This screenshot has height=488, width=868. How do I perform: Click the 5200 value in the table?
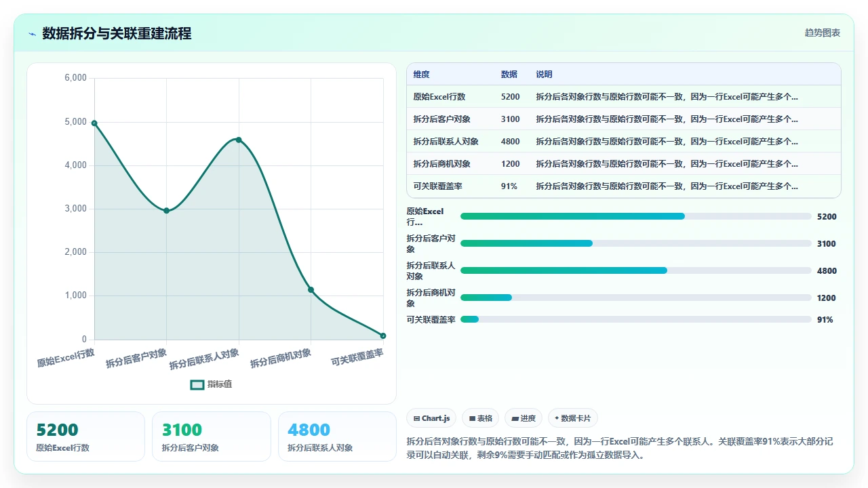tap(511, 97)
